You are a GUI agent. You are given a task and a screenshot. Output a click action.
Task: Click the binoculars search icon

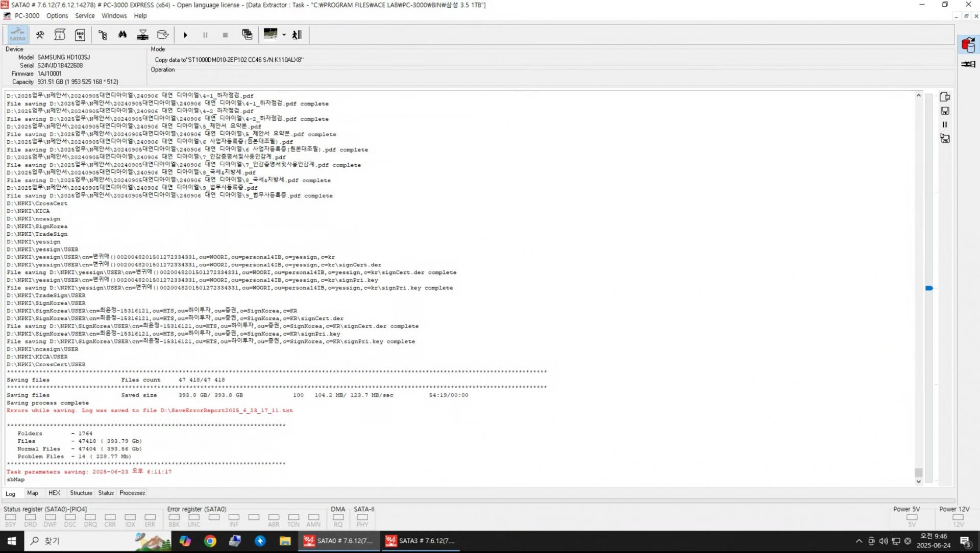(122, 35)
